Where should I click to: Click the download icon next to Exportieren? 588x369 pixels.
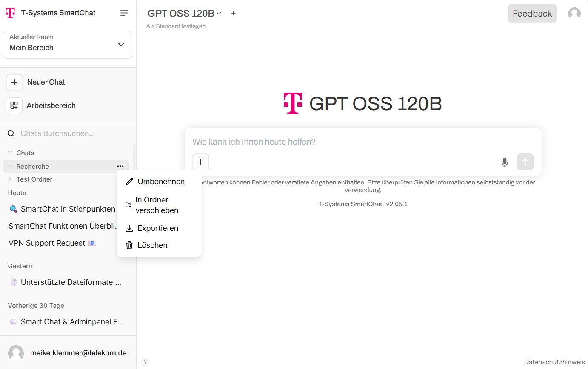pos(129,229)
